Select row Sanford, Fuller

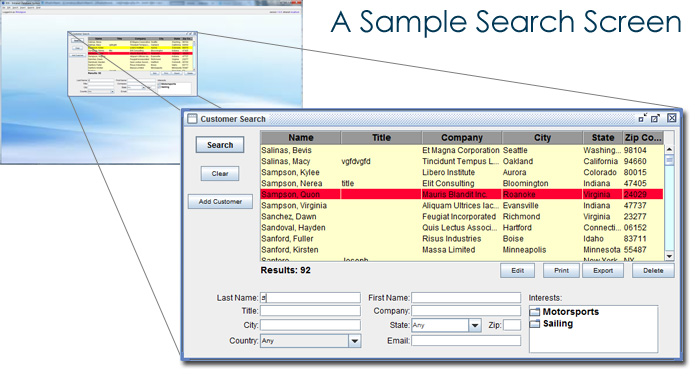pos(462,239)
